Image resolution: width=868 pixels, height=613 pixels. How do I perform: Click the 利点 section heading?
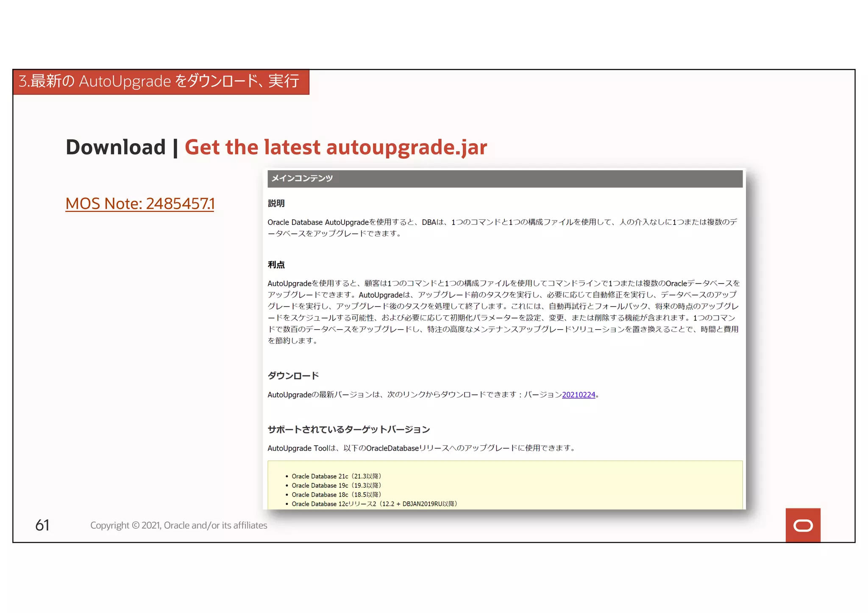coord(276,265)
